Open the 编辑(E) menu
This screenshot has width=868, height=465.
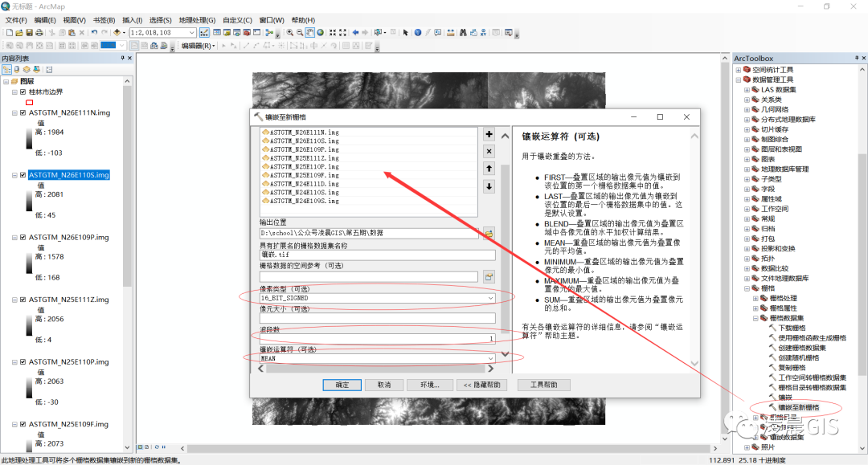tap(45, 20)
